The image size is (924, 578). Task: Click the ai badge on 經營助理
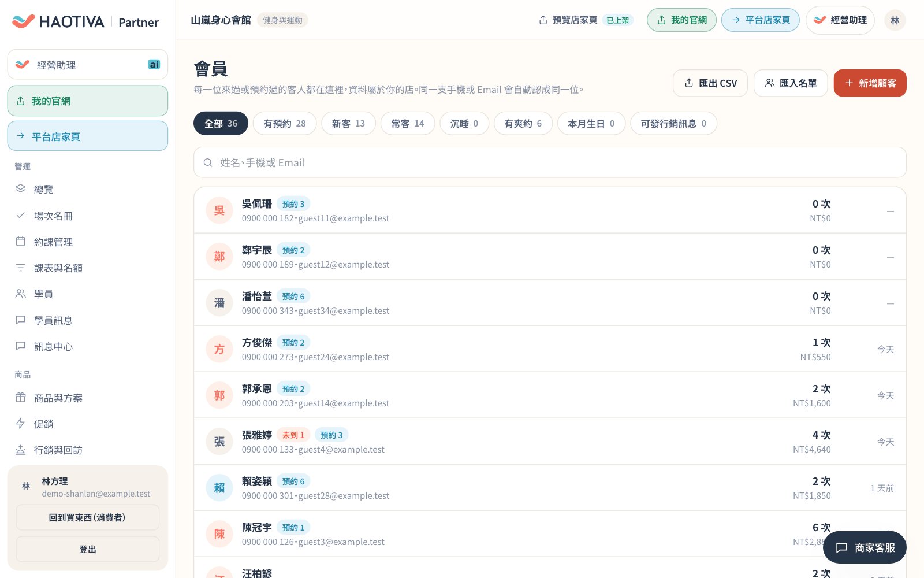(154, 65)
